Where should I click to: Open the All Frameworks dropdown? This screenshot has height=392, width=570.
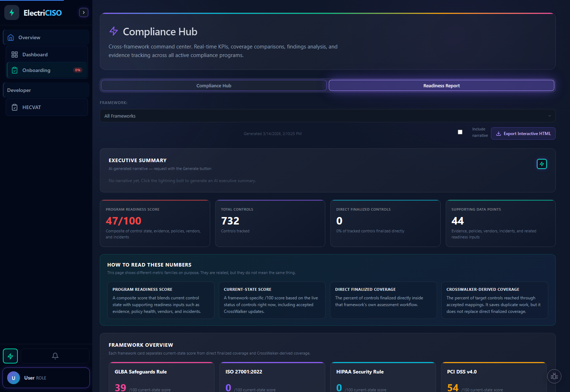click(327, 115)
